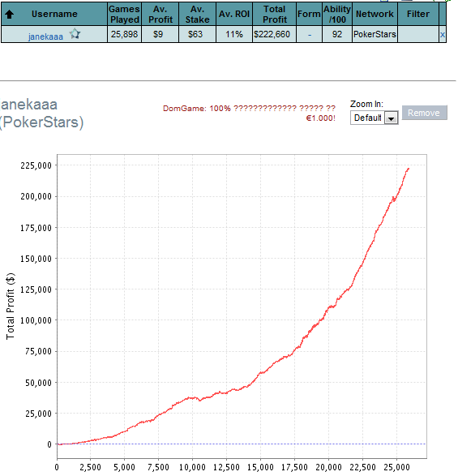Screen dimensions: 458x476
Task: Select the $9 average profit cell
Action: coord(161,34)
